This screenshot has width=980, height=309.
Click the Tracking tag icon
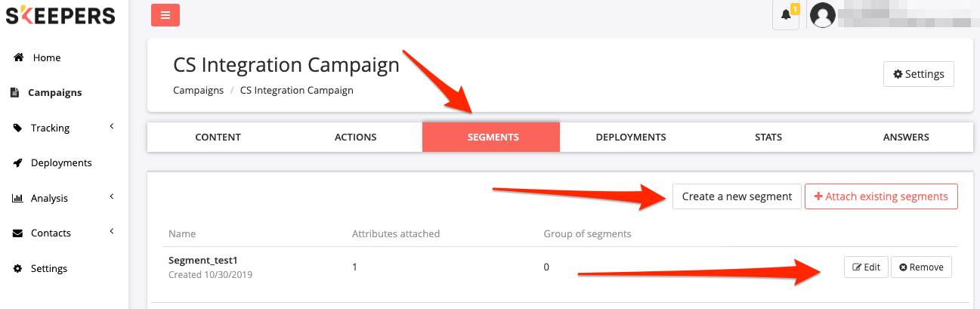coord(18,128)
